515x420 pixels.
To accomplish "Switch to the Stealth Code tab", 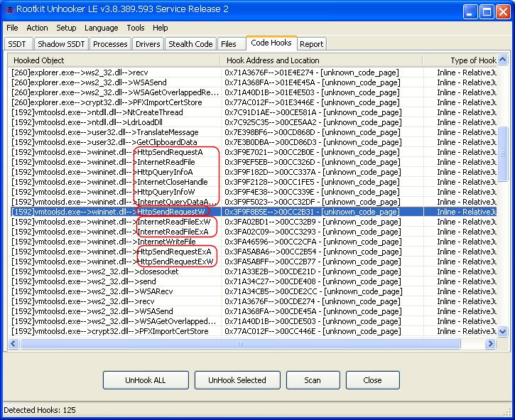I will (190, 44).
